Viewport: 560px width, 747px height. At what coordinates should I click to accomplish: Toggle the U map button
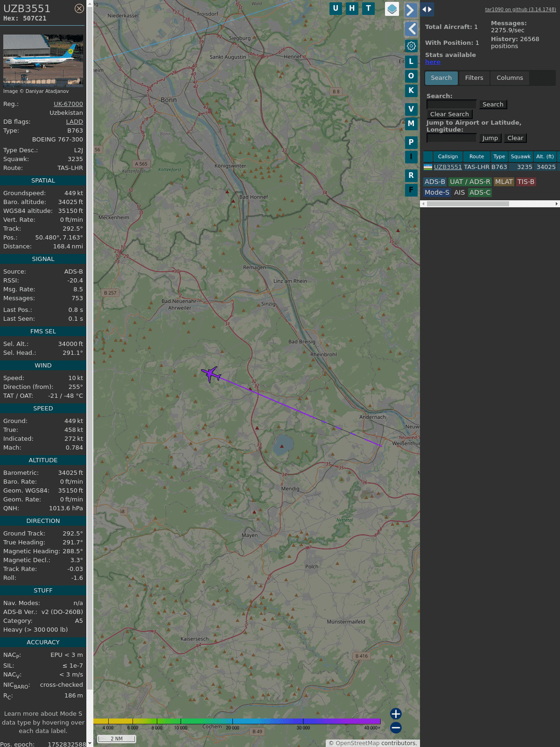[336, 8]
